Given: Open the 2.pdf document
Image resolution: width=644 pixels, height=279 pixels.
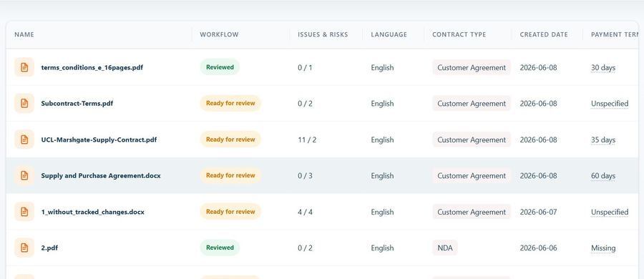Looking at the screenshot, I should coord(49,248).
